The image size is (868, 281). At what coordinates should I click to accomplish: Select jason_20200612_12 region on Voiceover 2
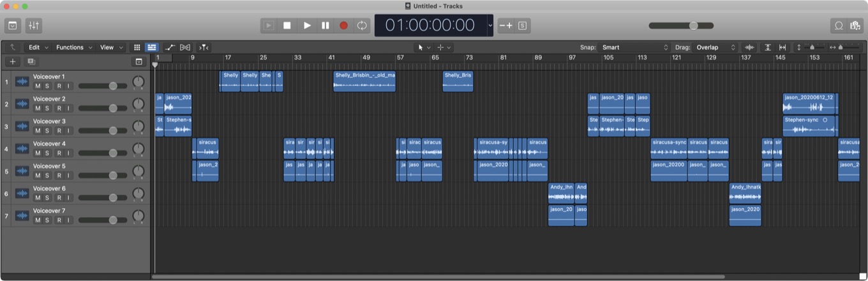point(809,103)
